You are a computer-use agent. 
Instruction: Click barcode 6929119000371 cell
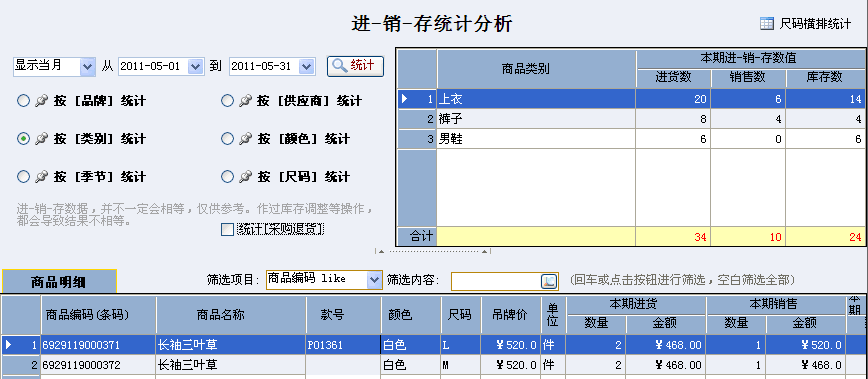(99, 345)
